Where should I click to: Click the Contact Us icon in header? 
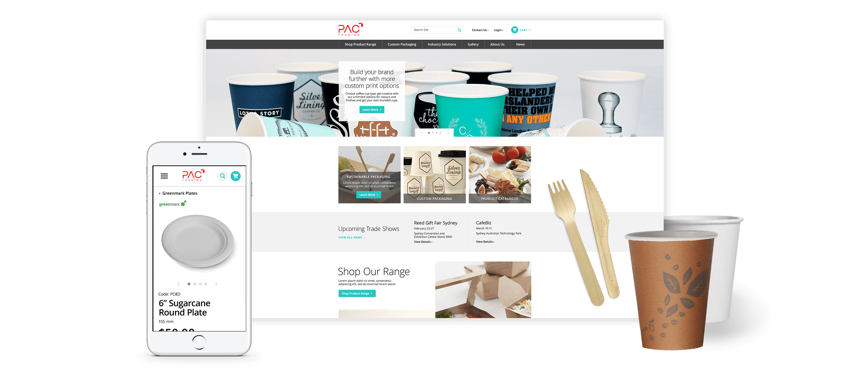[478, 29]
